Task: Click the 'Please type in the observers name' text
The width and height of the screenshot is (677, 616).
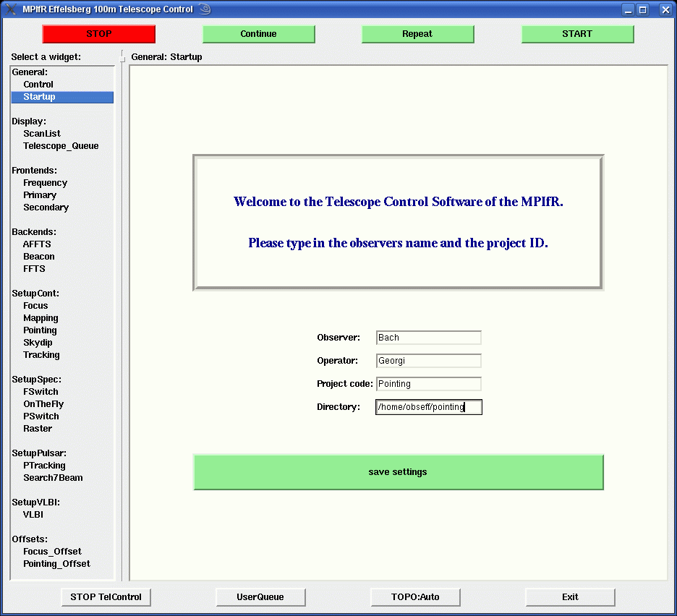Action: click(x=398, y=243)
